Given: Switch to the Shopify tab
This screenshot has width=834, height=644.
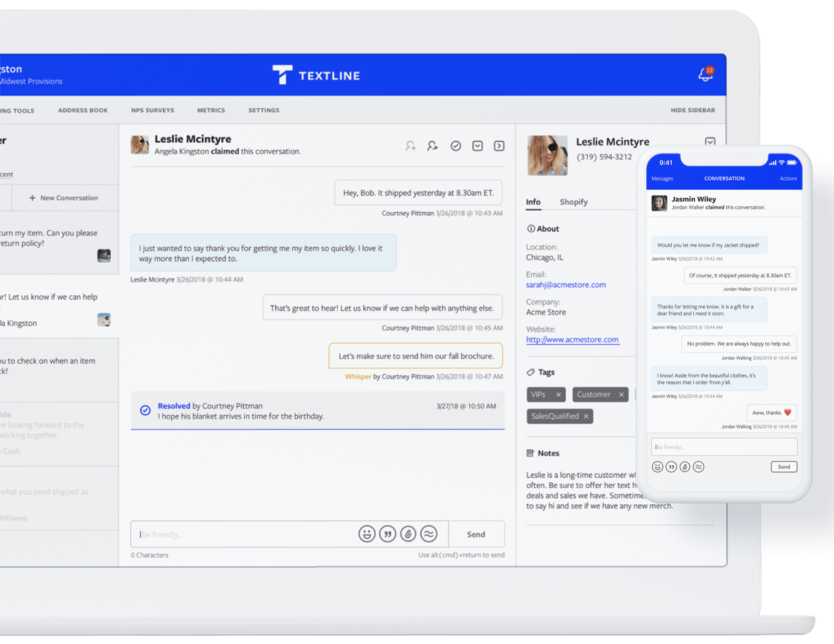Looking at the screenshot, I should (574, 202).
